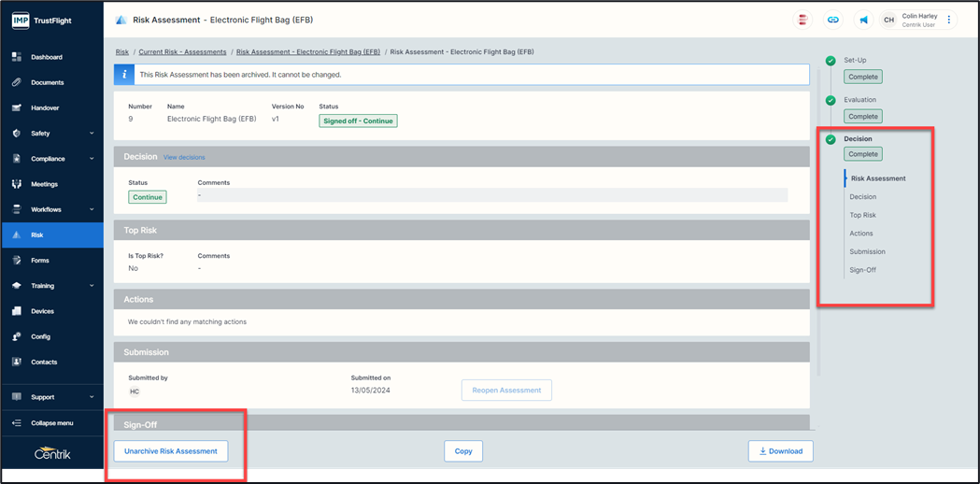The height and width of the screenshot is (484, 980).
Task: Jump to the Top Risk section
Action: (x=862, y=215)
